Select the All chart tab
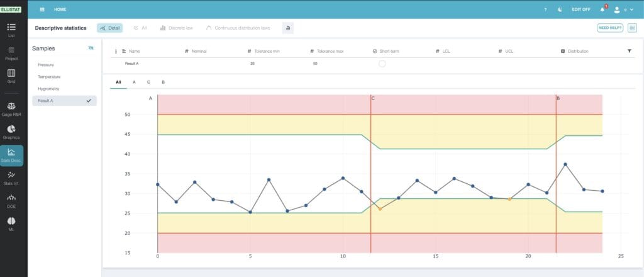The height and width of the screenshot is (277, 644). [x=118, y=82]
